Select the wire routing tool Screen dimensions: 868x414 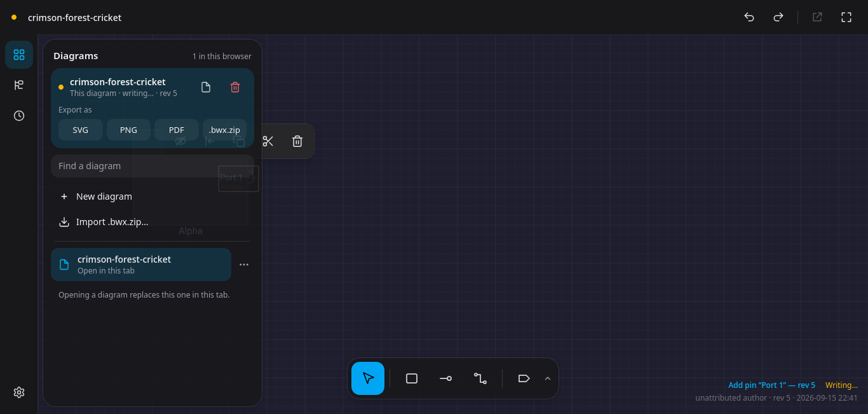pyautogui.click(x=480, y=378)
